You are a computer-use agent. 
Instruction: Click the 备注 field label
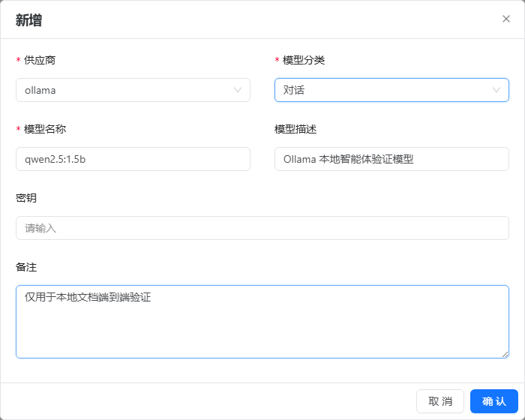26,267
